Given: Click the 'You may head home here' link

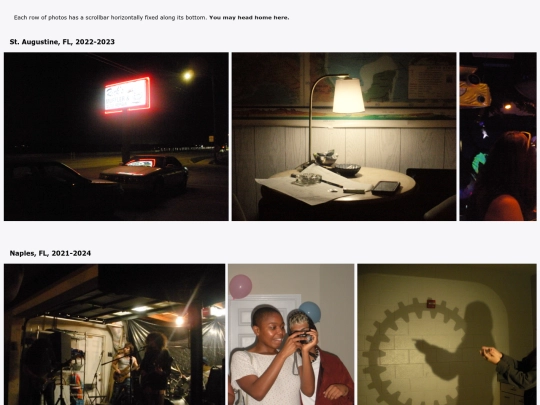Looking at the screenshot, I should tap(249, 18).
